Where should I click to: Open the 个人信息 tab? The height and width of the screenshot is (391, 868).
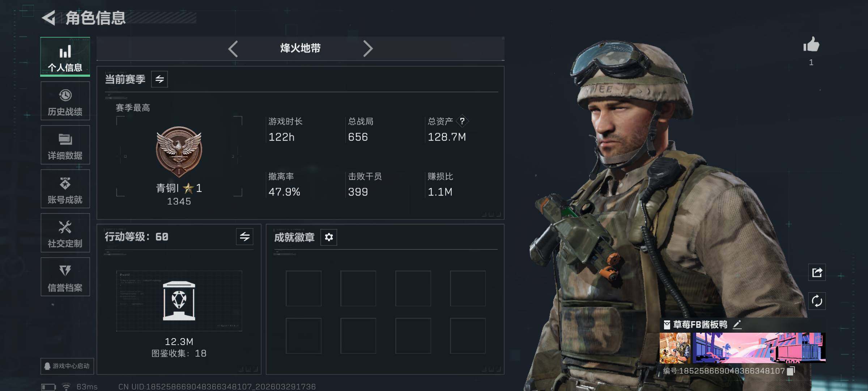[x=65, y=57]
